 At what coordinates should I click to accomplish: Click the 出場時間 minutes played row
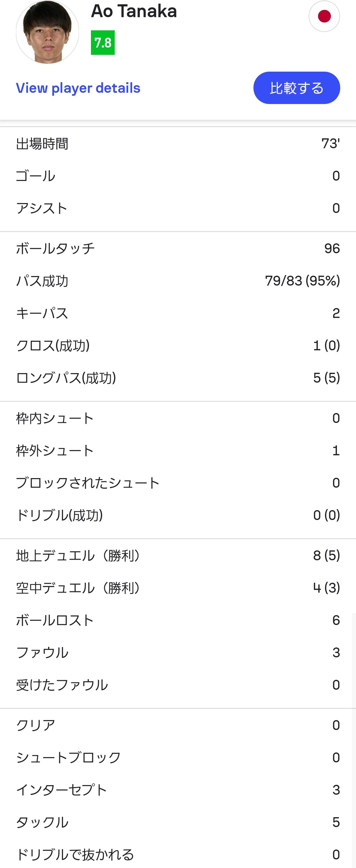178,144
